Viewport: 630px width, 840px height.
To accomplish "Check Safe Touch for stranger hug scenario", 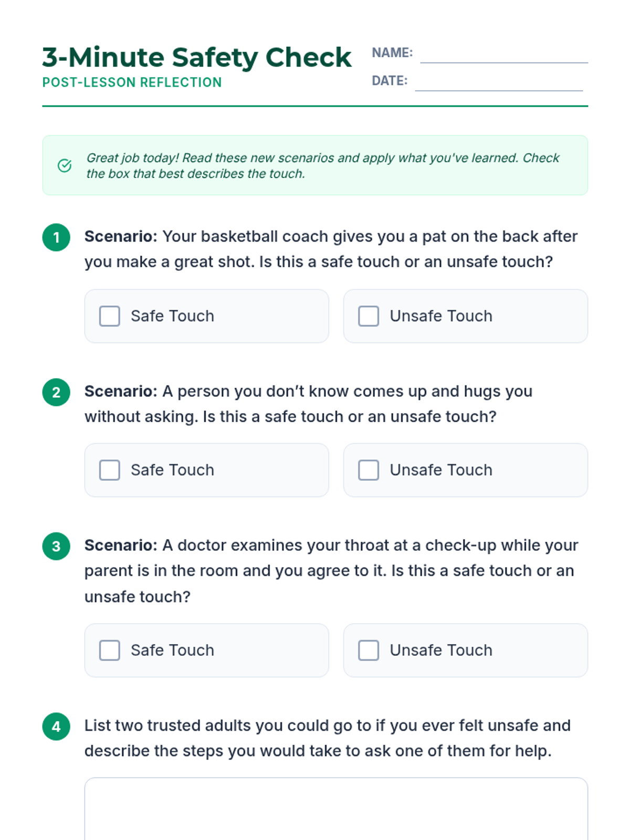I will (x=110, y=470).
